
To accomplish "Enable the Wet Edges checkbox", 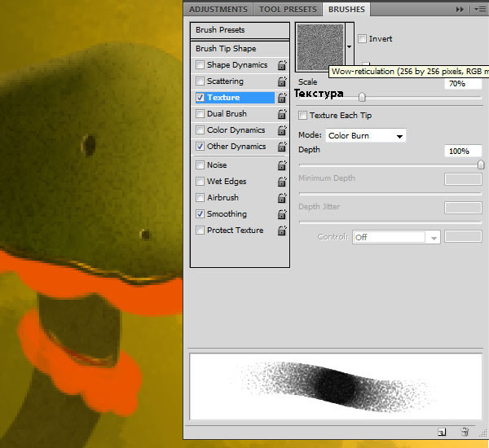I will click(x=200, y=181).
